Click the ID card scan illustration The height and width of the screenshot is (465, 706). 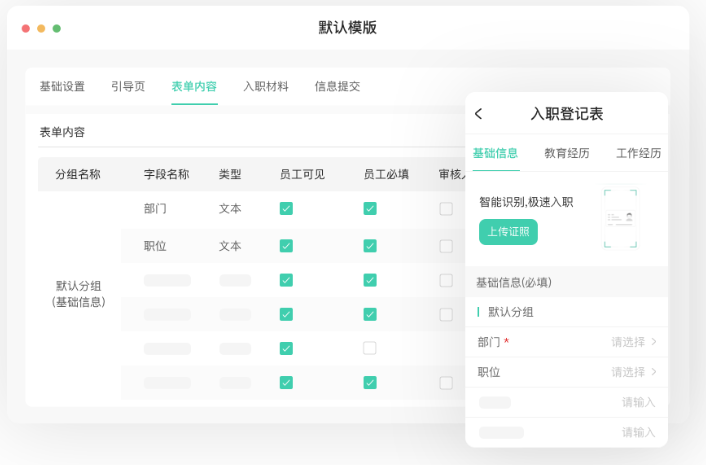pyautogui.click(x=620, y=217)
